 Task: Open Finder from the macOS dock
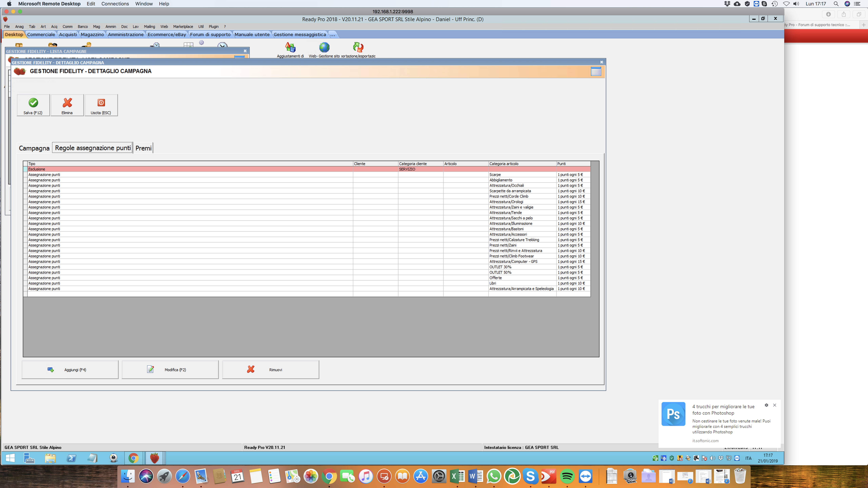point(128,476)
